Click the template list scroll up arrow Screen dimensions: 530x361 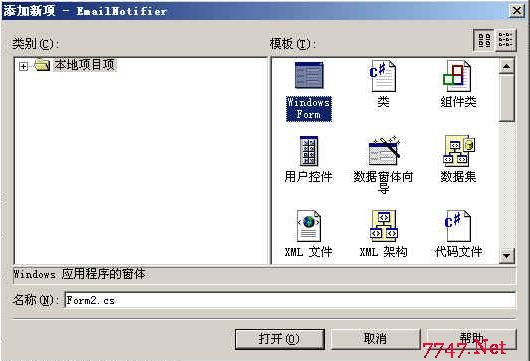click(506, 66)
